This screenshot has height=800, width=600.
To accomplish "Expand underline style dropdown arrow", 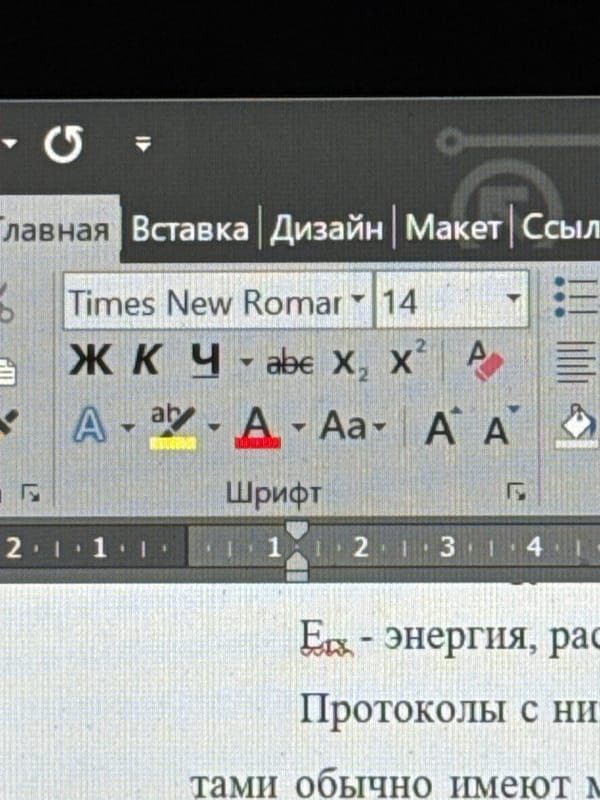I will 246,362.
